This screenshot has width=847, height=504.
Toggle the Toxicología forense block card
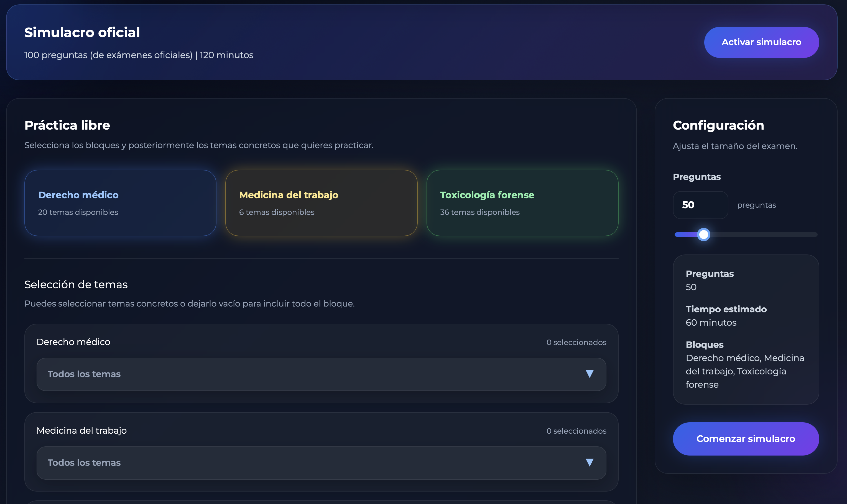pos(522,203)
